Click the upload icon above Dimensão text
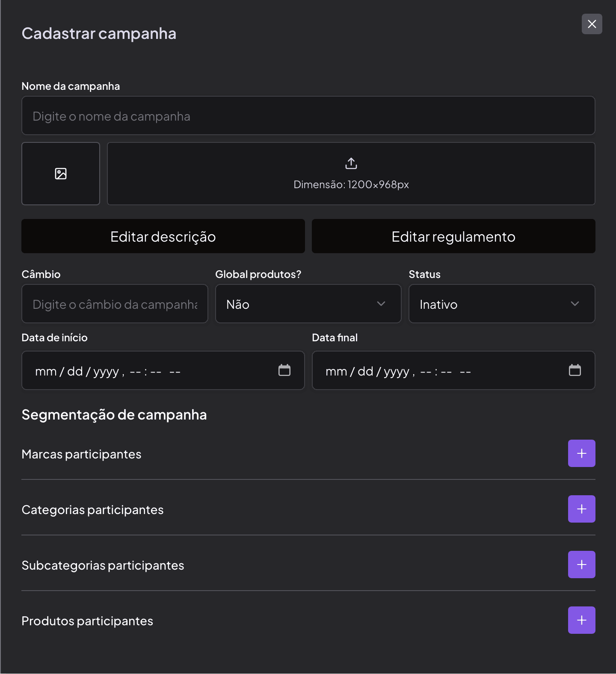616x674 pixels. 351,163
